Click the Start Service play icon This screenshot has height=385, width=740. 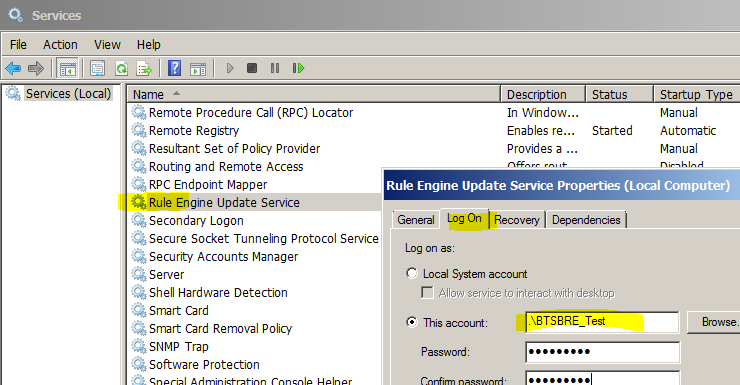coord(230,68)
